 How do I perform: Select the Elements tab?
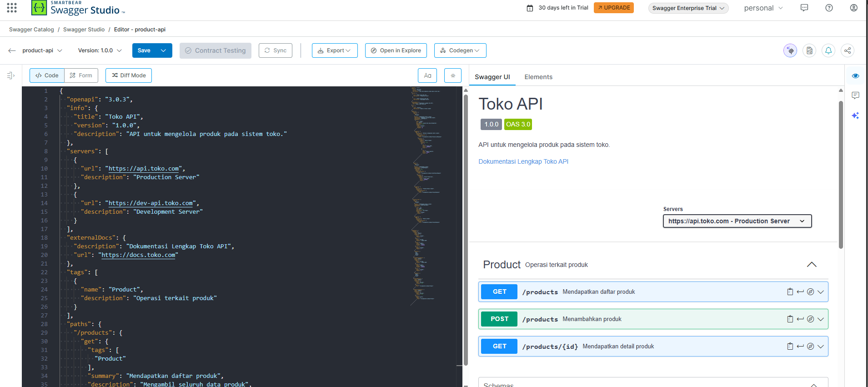point(538,77)
